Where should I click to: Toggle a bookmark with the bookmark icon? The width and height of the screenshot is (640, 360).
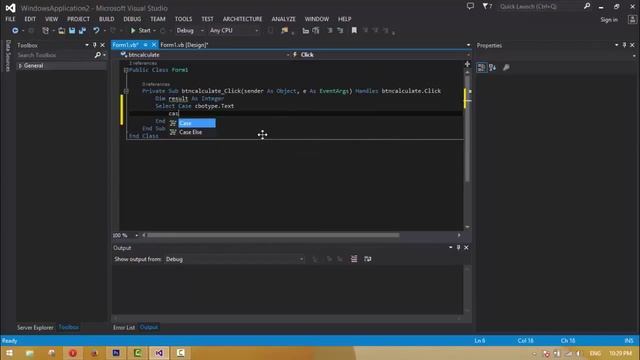coord(354,31)
